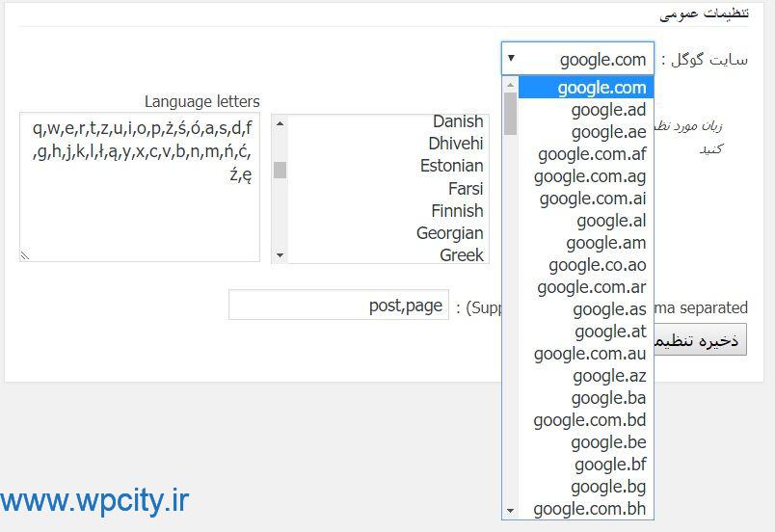Pick google.bf option
The height and width of the screenshot is (532, 775).
[x=586, y=465]
